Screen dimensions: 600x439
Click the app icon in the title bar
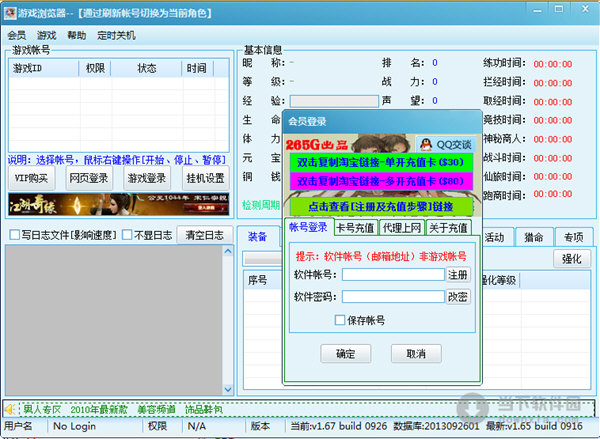click(x=9, y=10)
